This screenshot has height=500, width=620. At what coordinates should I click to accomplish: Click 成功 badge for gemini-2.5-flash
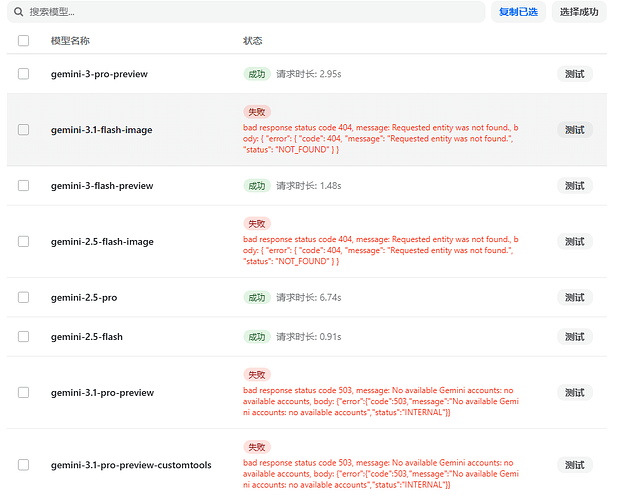coord(257,337)
